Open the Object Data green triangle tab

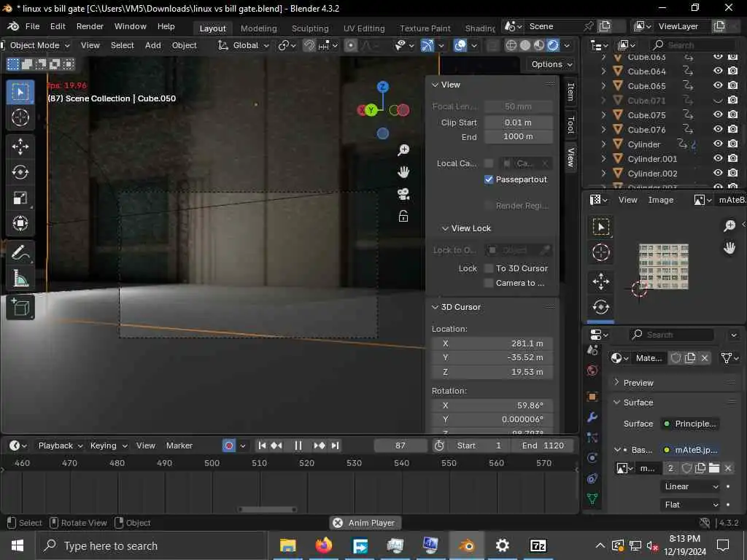[x=592, y=499]
